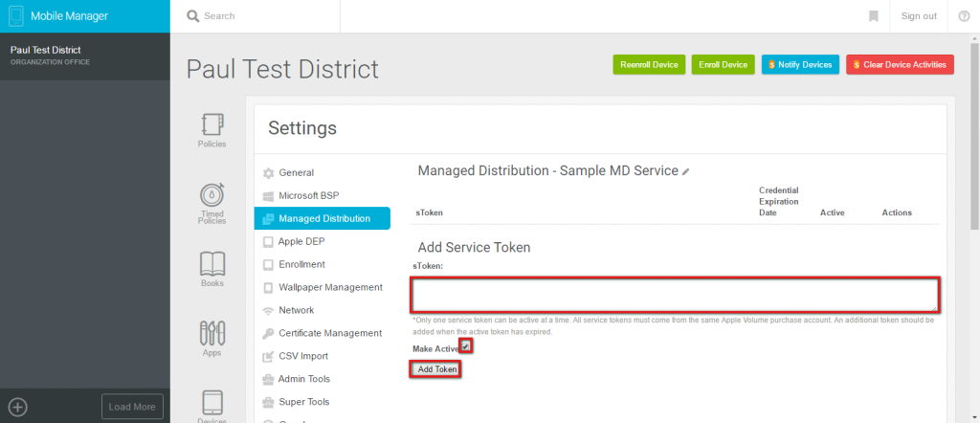
Task: Click the Add Token button
Action: click(436, 370)
